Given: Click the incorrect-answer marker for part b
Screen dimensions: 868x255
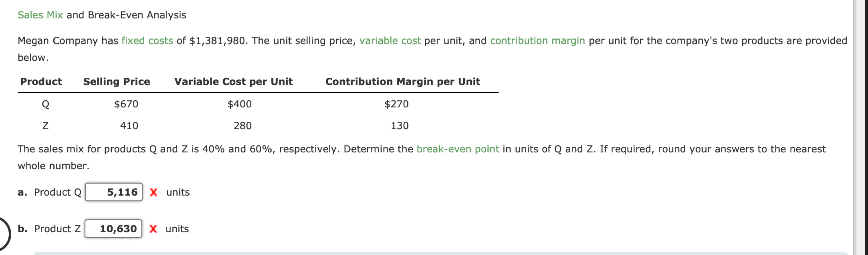Looking at the screenshot, I should pyautogui.click(x=154, y=229).
